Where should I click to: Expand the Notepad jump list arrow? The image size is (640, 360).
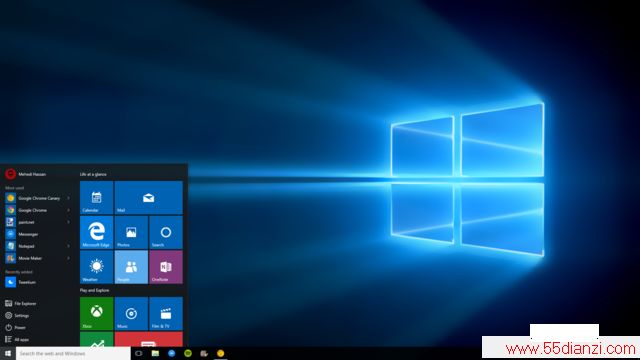[x=69, y=246]
